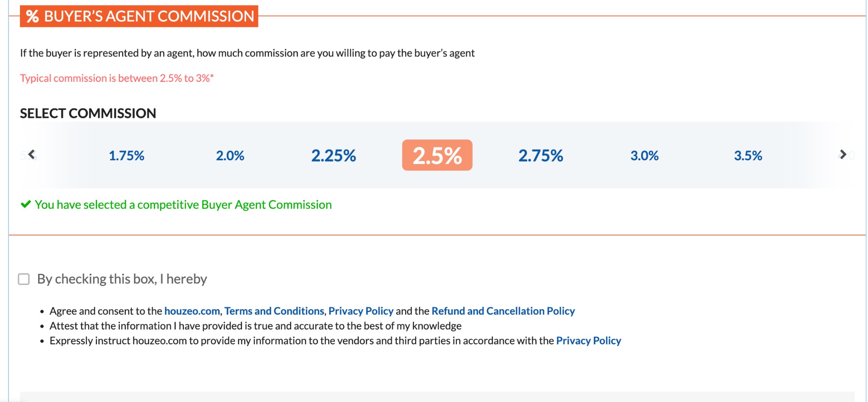The height and width of the screenshot is (402, 868).
Task: Open the Terms and Conditions link
Action: coord(274,311)
